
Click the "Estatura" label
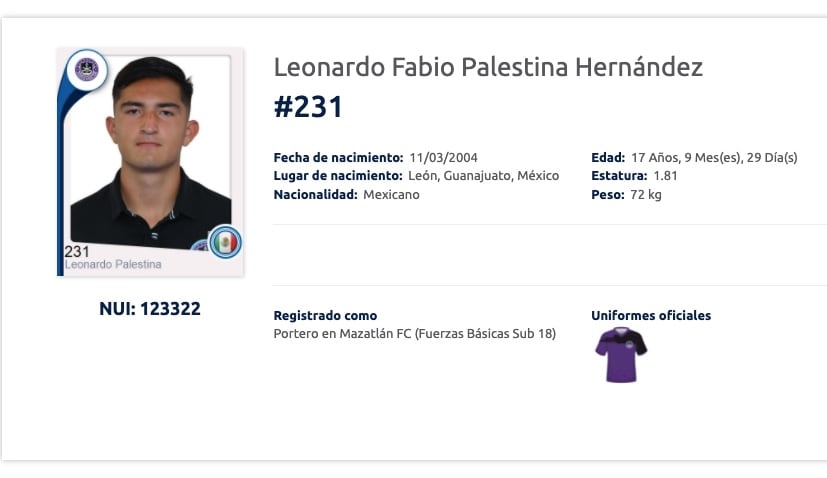619,176
